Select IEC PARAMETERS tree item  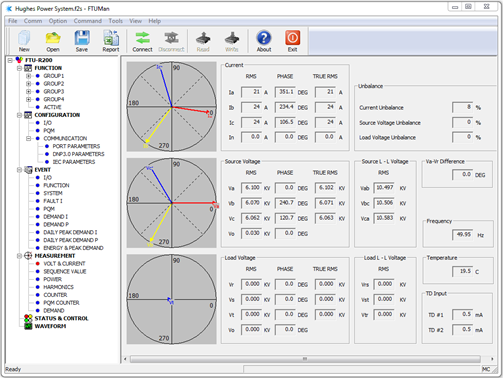pos(74,162)
